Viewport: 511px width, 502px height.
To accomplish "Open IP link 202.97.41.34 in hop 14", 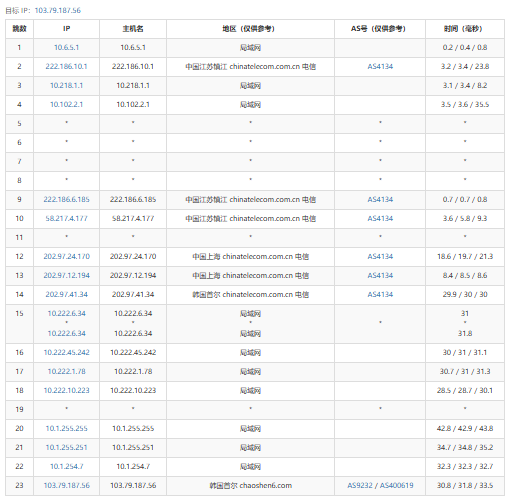I will pos(66,295).
